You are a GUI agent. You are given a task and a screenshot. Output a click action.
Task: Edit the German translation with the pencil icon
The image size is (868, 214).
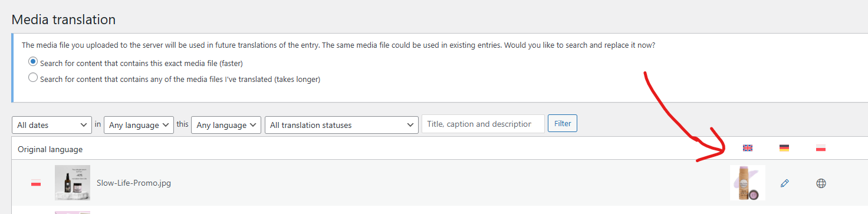click(x=784, y=183)
